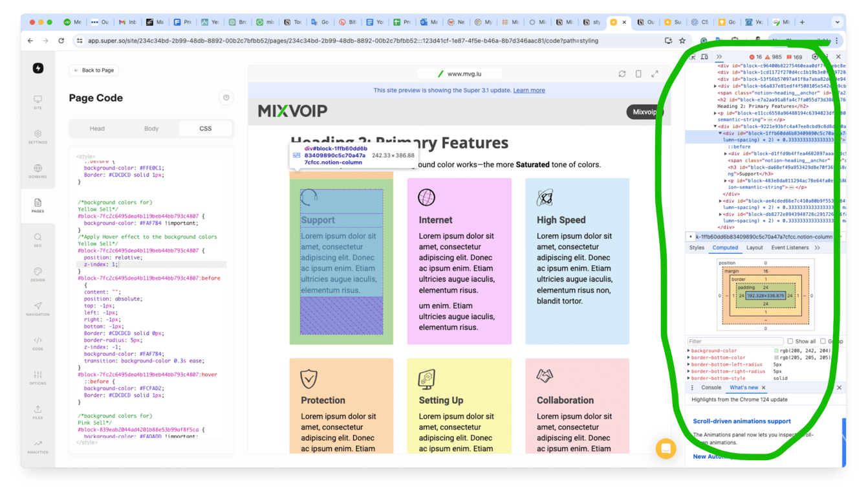Open the Analytics section
The image size is (868, 497).
(38, 447)
